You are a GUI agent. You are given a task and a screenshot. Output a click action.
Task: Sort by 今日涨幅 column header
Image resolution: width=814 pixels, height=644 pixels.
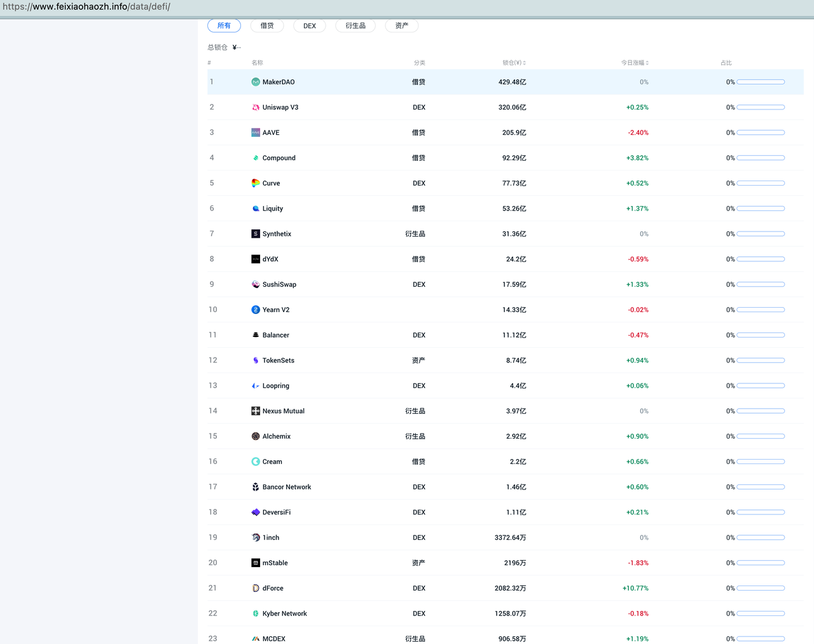(635, 63)
